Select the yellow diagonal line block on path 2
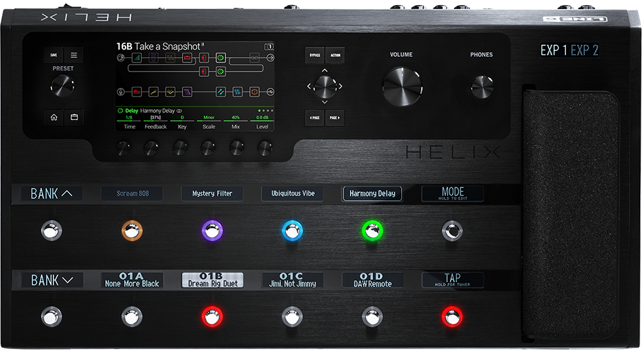The width and height of the screenshot is (644, 351). 153,92
